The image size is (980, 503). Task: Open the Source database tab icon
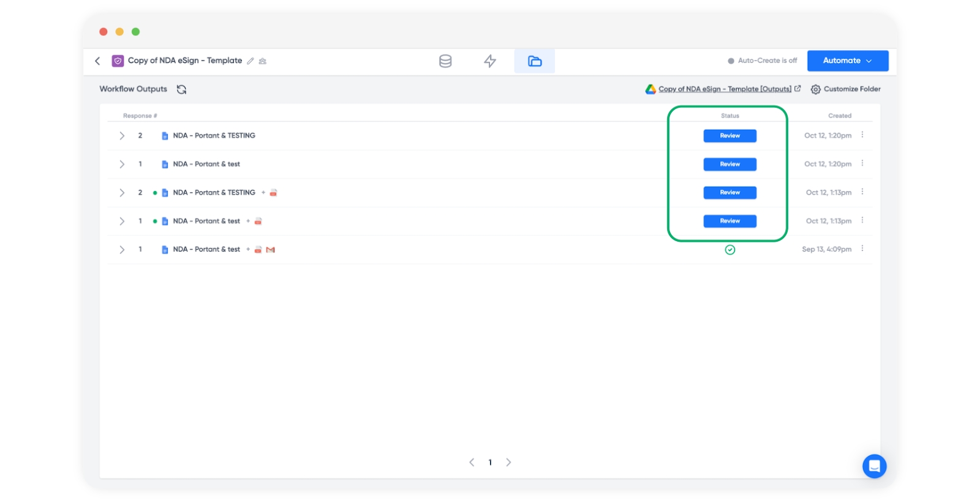445,61
